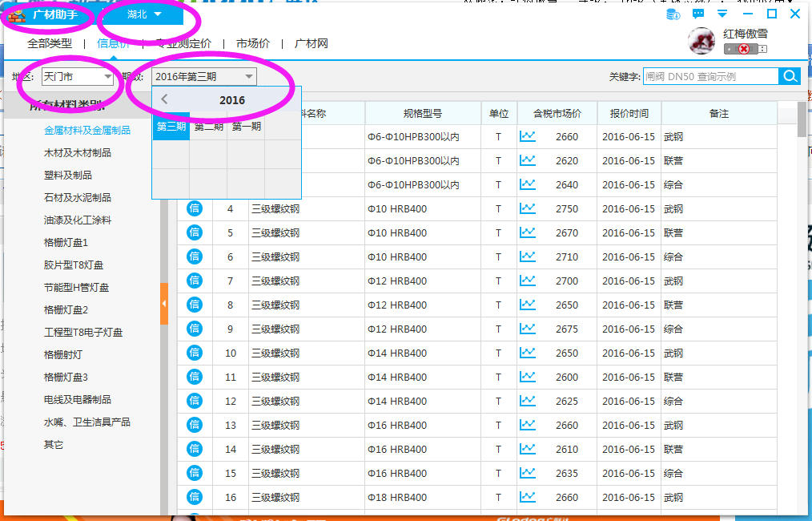Select 节能型H管灯盘 category
This screenshot has height=521, width=812.
[76, 288]
